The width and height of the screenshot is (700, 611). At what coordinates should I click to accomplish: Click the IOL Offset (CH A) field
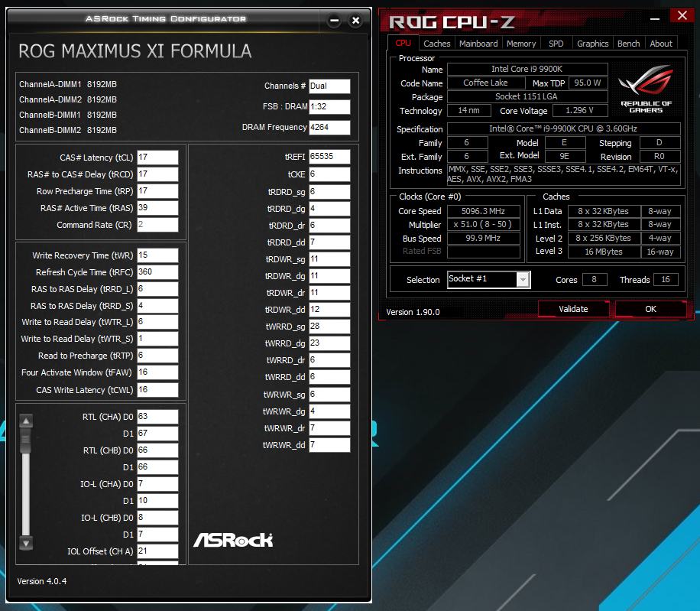(x=157, y=551)
